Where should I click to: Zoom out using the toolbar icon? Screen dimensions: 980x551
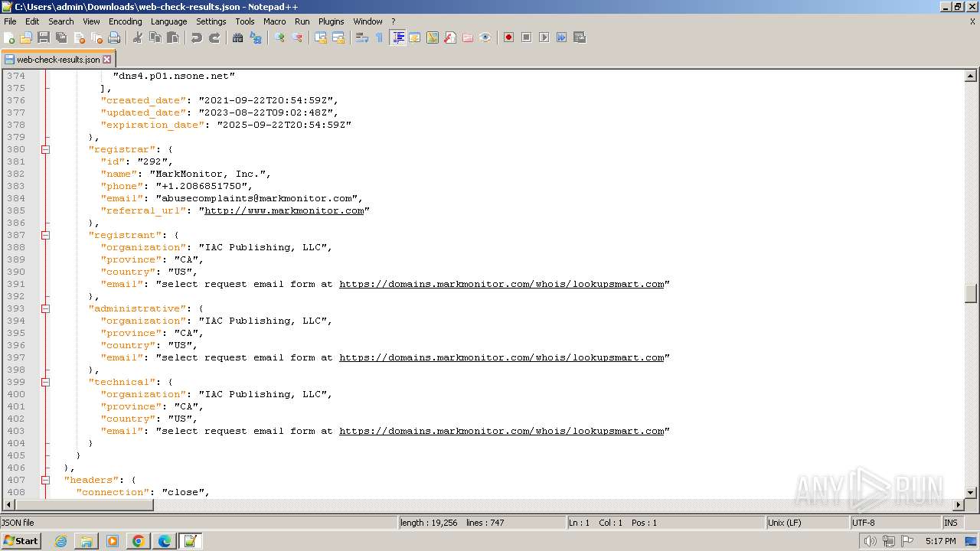point(297,37)
